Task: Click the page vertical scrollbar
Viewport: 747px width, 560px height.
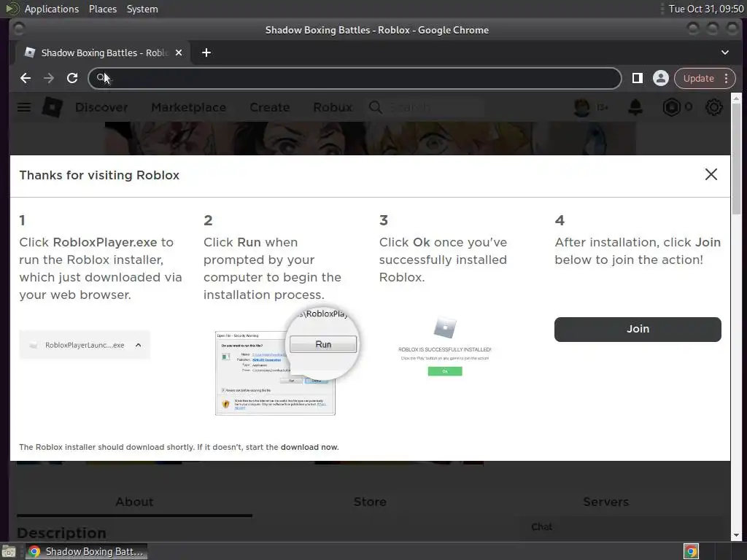Action: pos(736,158)
